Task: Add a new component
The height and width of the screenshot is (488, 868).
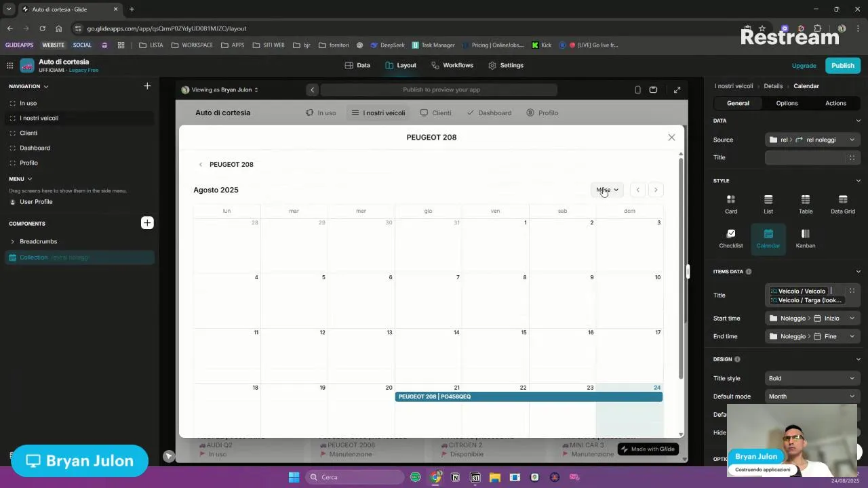Action: coord(147,223)
